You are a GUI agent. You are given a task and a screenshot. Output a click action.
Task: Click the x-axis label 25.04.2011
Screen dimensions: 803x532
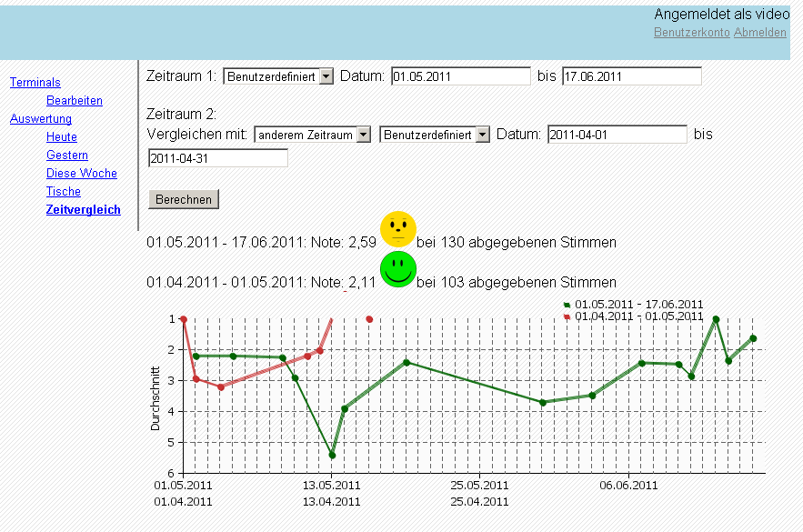[479, 502]
